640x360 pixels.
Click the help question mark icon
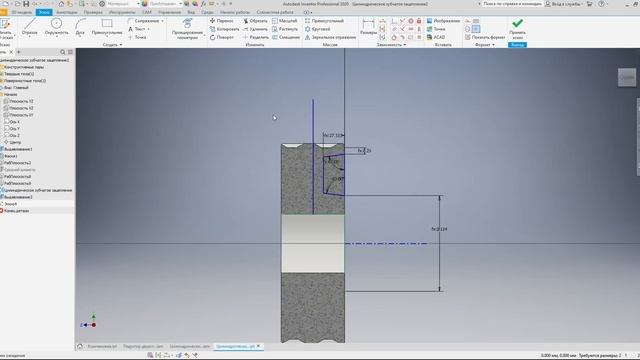(x=602, y=4)
